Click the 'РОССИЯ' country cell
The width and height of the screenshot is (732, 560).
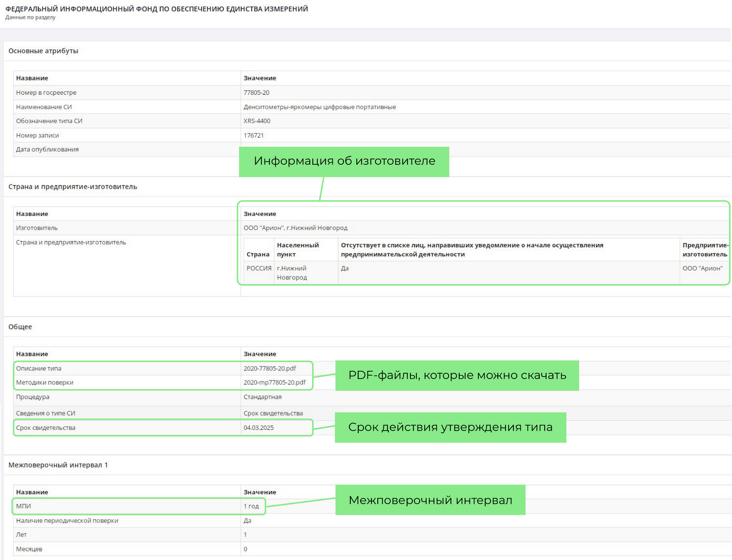tap(259, 268)
